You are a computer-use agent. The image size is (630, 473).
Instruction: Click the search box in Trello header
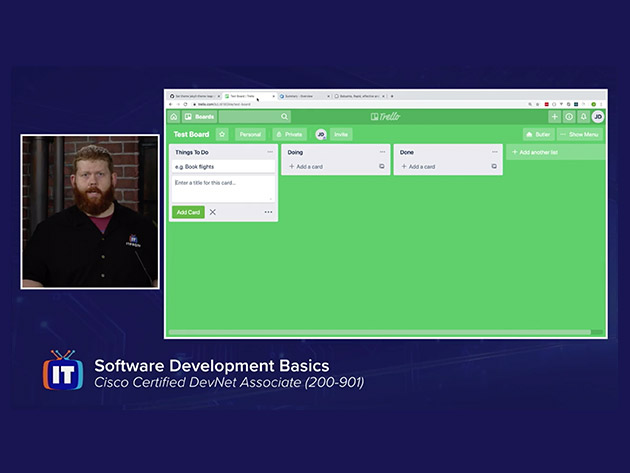(255, 117)
